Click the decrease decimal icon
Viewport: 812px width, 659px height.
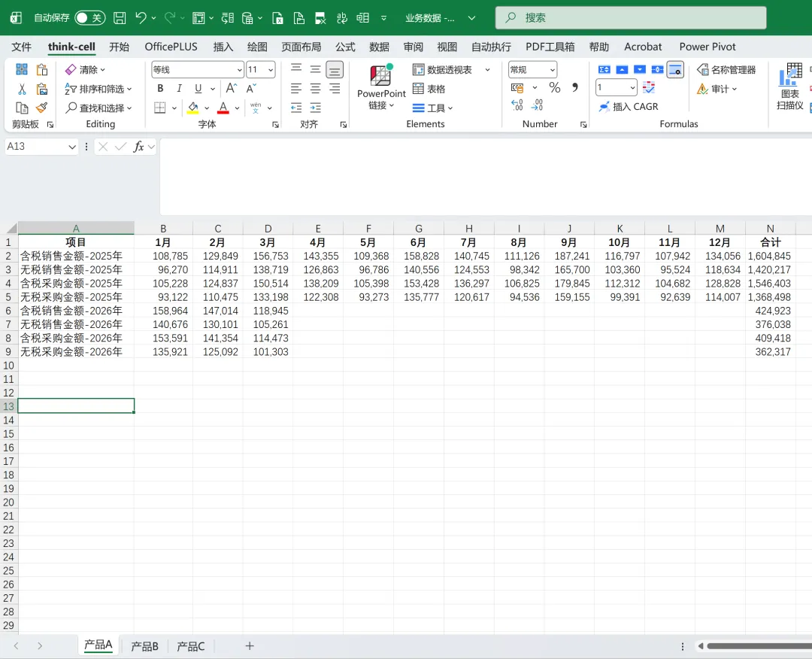click(537, 105)
